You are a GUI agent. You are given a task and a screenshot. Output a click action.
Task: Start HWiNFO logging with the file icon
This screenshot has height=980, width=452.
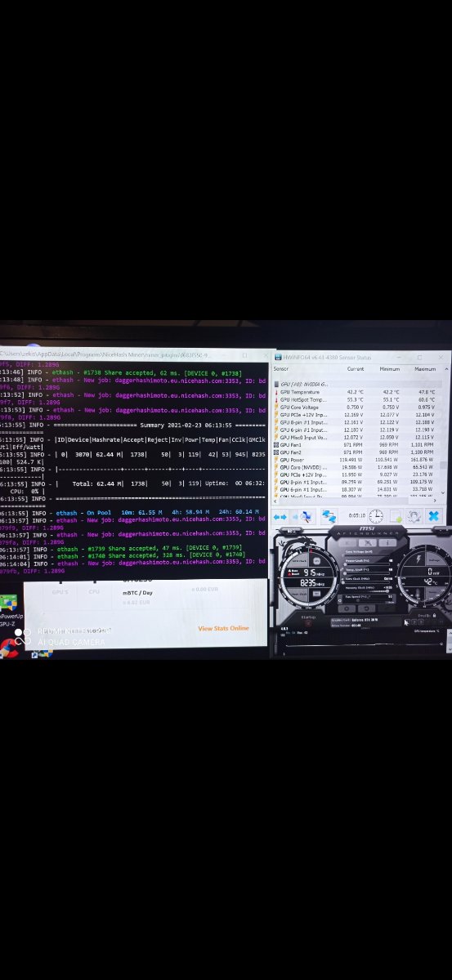pos(396,517)
